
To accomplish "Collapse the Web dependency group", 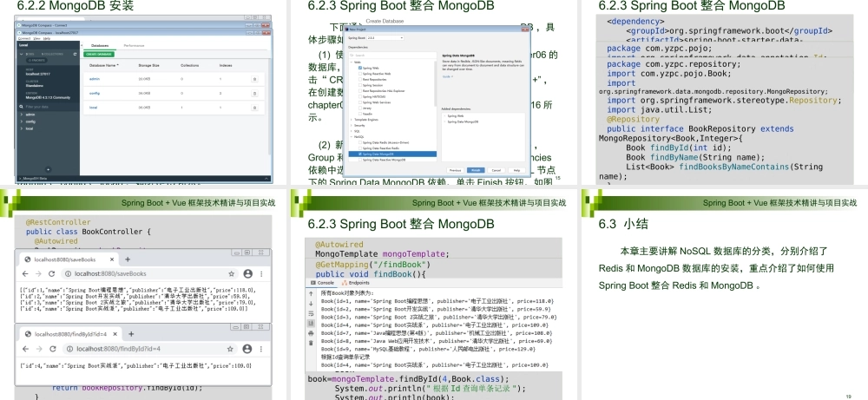I will (x=351, y=62).
